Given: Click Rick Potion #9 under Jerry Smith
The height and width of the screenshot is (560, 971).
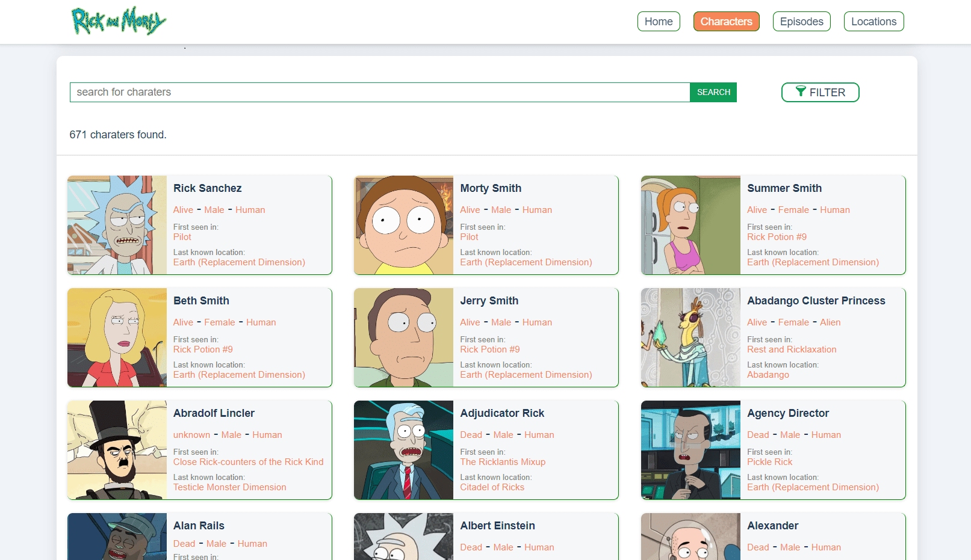Looking at the screenshot, I should [490, 349].
